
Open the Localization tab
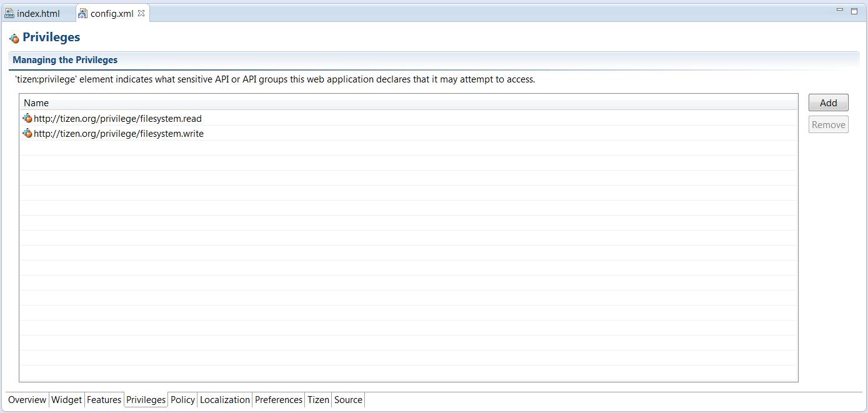coord(225,400)
